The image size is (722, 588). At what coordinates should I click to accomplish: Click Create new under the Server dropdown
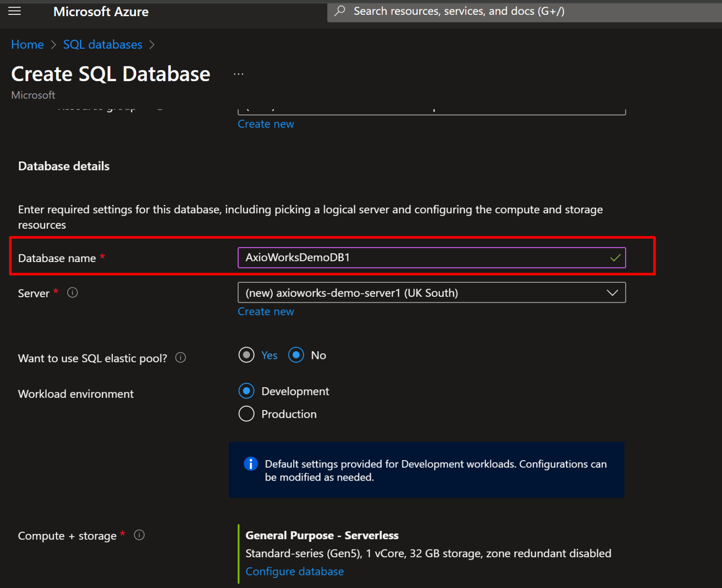click(266, 311)
